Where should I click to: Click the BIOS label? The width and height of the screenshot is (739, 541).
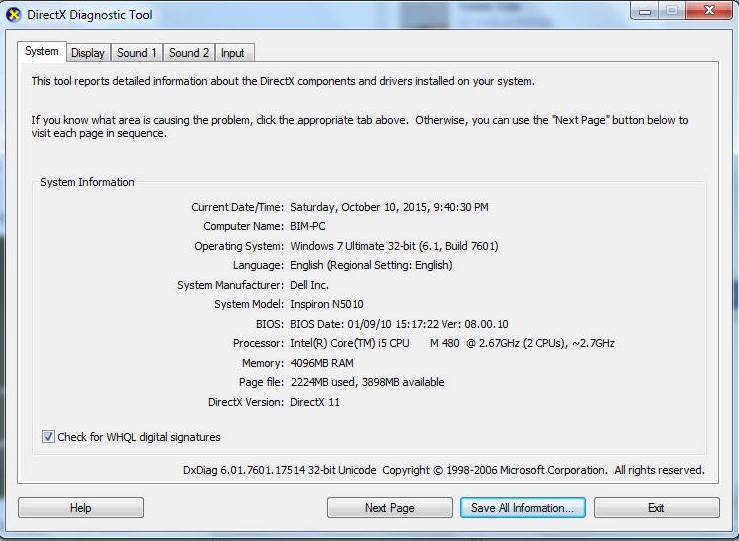point(270,324)
